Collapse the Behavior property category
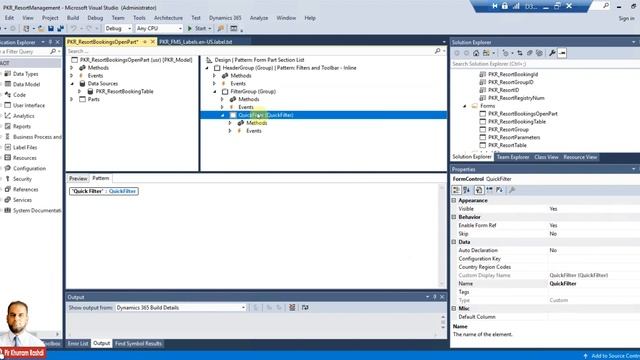 (454, 217)
